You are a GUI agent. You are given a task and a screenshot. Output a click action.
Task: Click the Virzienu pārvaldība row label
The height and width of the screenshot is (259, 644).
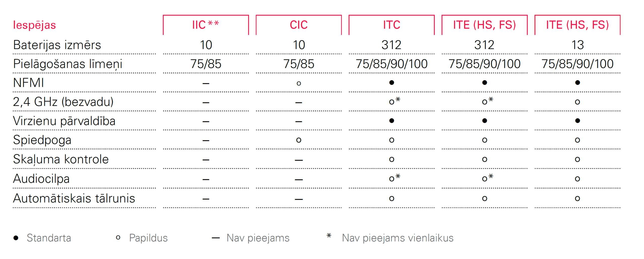(64, 121)
